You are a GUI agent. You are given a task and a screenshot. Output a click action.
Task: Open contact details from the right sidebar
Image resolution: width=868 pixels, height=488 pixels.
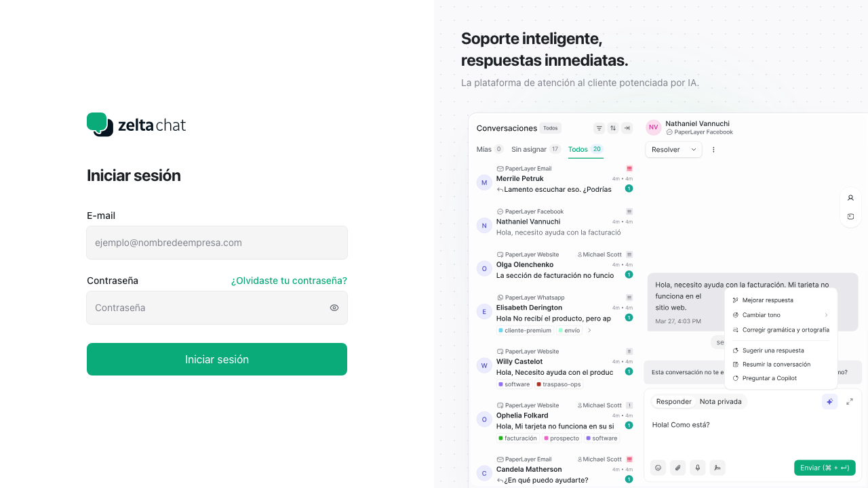pos(850,197)
